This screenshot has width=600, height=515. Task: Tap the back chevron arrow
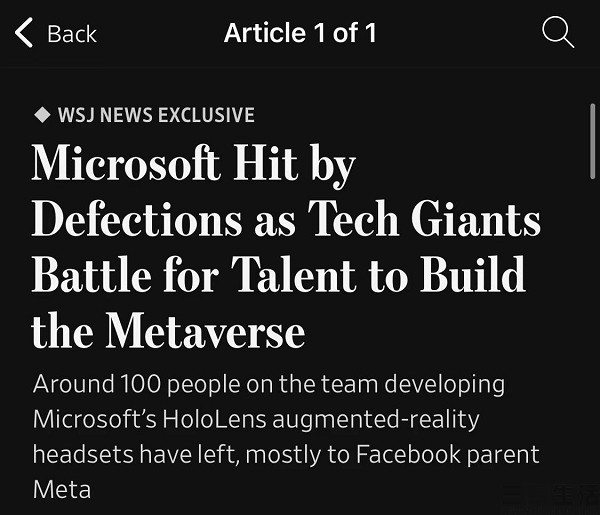[x=24, y=33]
